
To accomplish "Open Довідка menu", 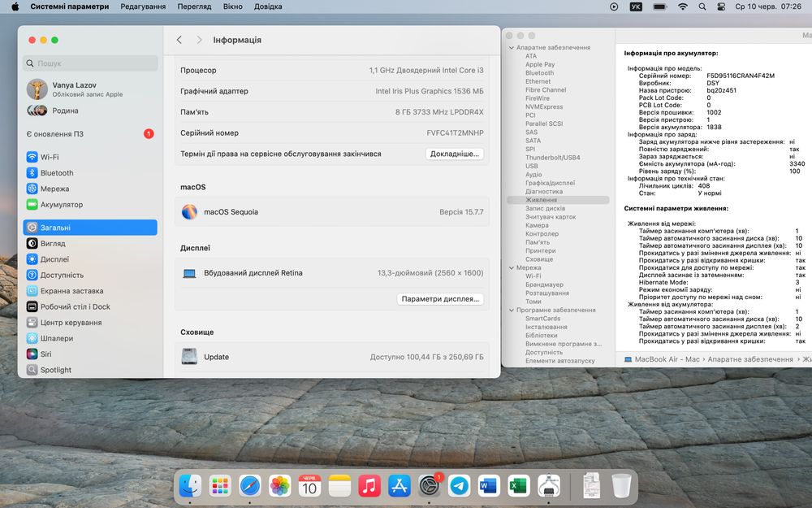I will (268, 7).
